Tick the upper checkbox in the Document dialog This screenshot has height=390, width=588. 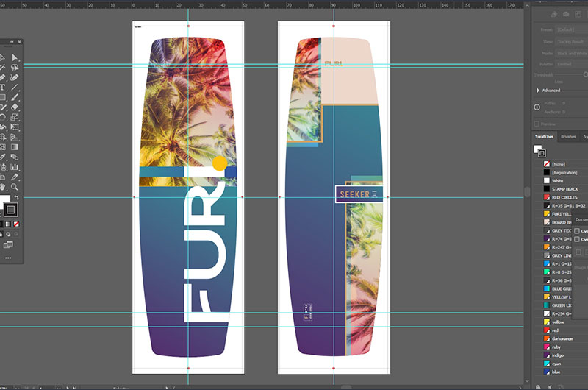pos(577,231)
